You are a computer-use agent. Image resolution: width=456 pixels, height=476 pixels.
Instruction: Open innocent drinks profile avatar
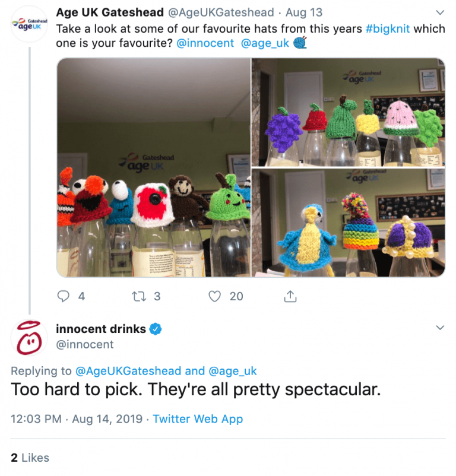coord(29,337)
